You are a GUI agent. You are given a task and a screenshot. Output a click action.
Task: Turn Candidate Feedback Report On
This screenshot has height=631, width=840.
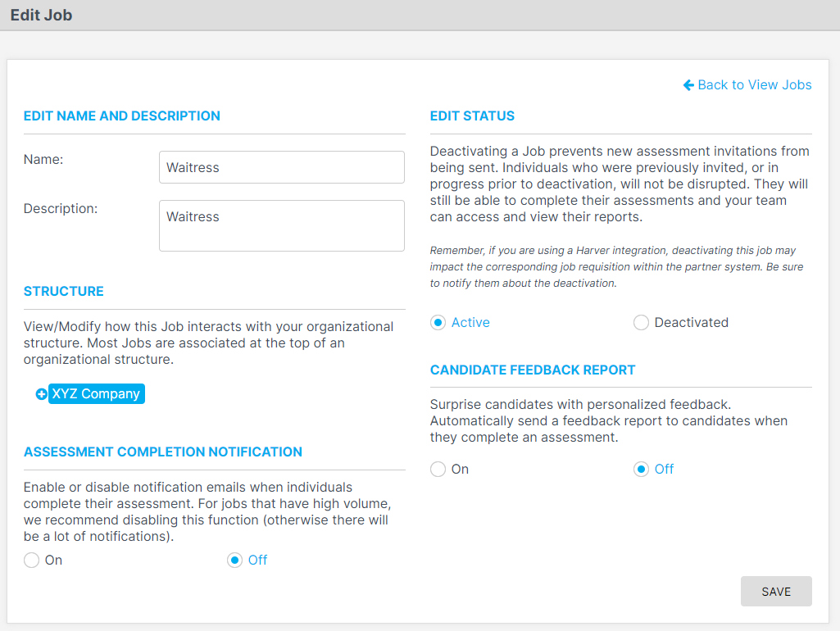[x=438, y=470]
